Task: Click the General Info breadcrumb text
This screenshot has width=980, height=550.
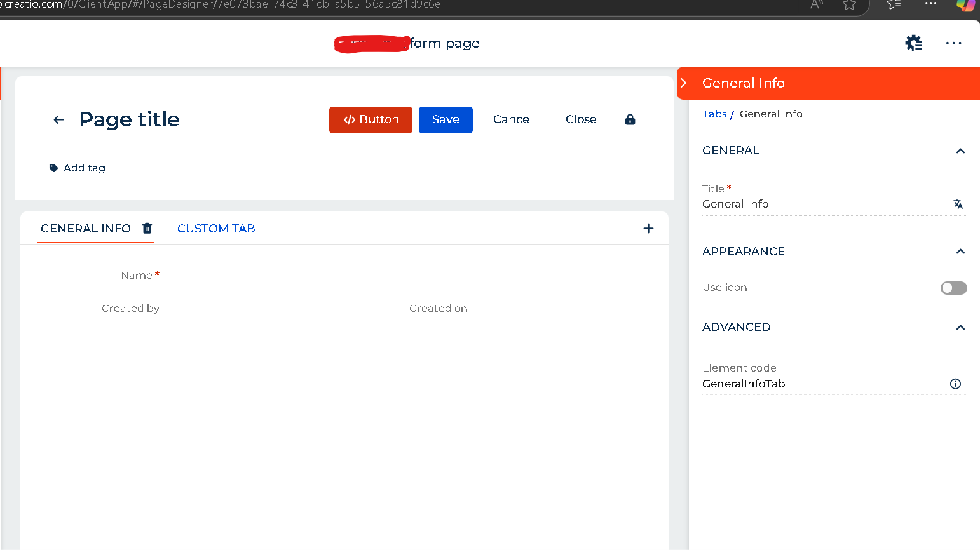Action: point(771,114)
